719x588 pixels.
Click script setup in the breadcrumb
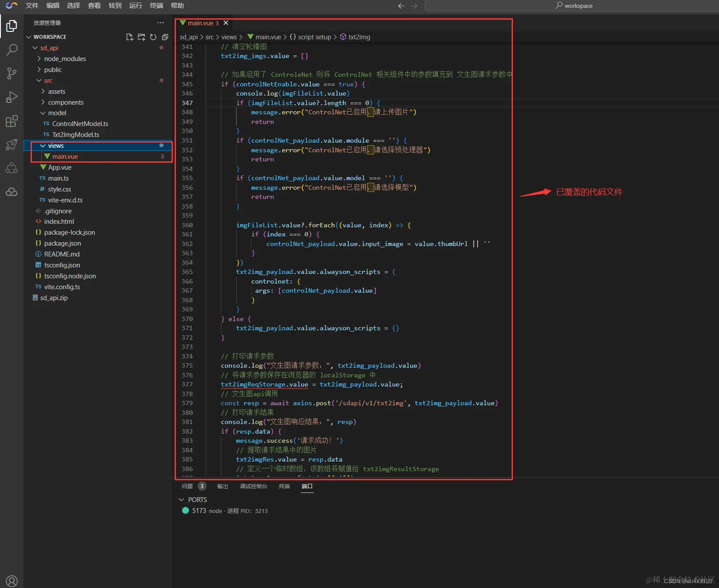pos(314,37)
